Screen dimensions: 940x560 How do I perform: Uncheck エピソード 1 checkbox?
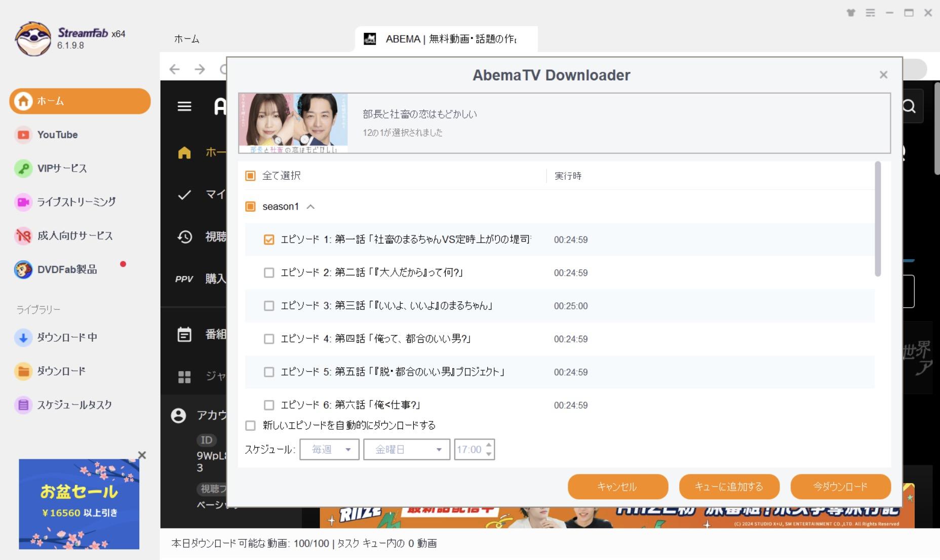point(269,239)
